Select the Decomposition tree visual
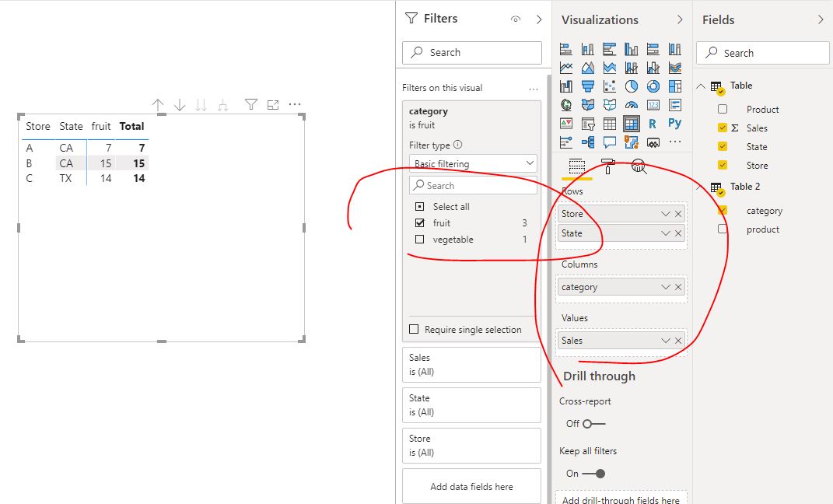This screenshot has width=833, height=504. [587, 142]
